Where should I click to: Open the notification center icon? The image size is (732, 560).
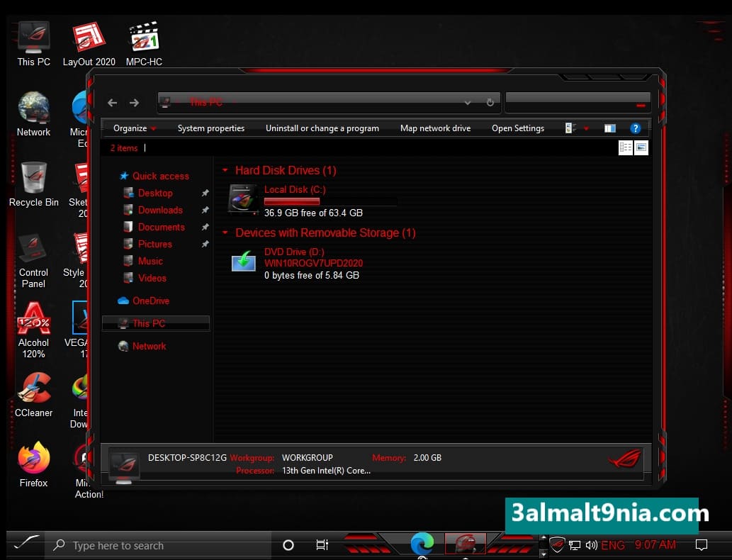coord(702,544)
